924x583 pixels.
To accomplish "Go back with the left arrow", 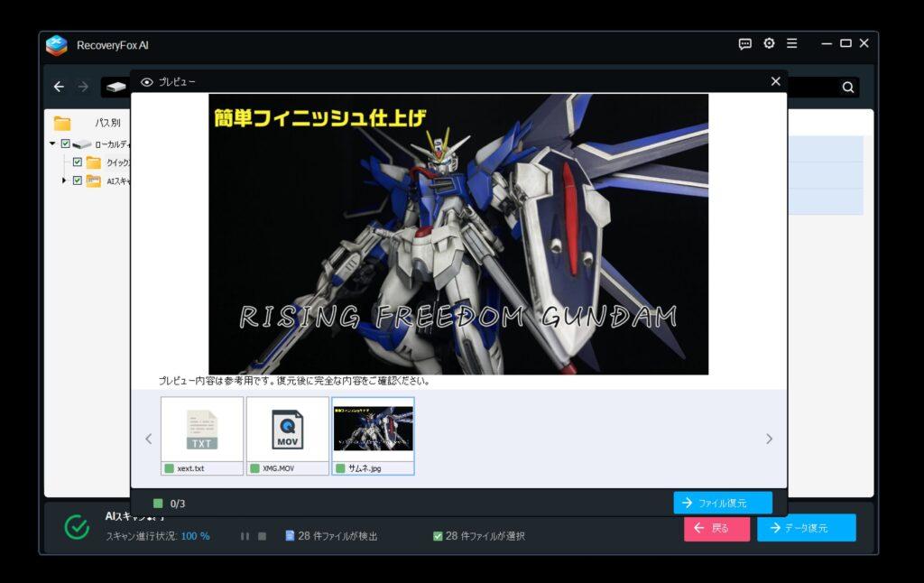I will click(59, 87).
